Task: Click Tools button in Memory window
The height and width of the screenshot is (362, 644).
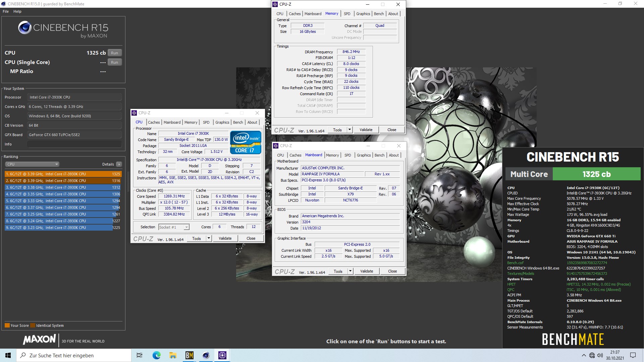Action: point(337,130)
